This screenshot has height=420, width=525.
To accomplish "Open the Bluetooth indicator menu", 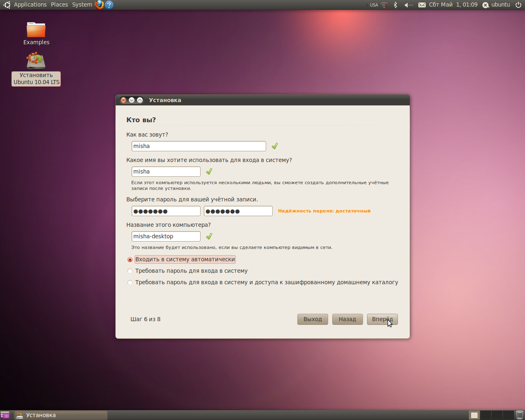I will 395,5.
